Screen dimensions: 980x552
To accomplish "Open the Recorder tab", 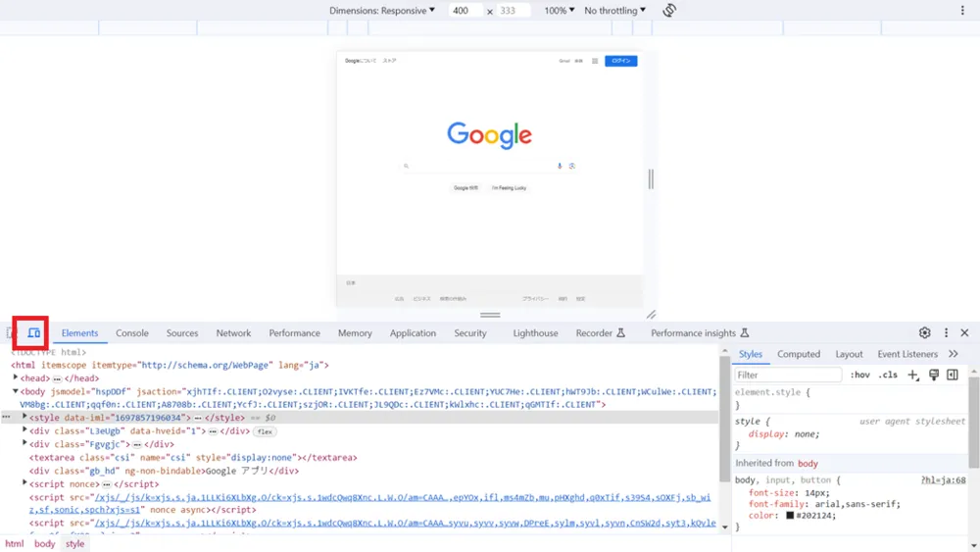I will coord(600,333).
